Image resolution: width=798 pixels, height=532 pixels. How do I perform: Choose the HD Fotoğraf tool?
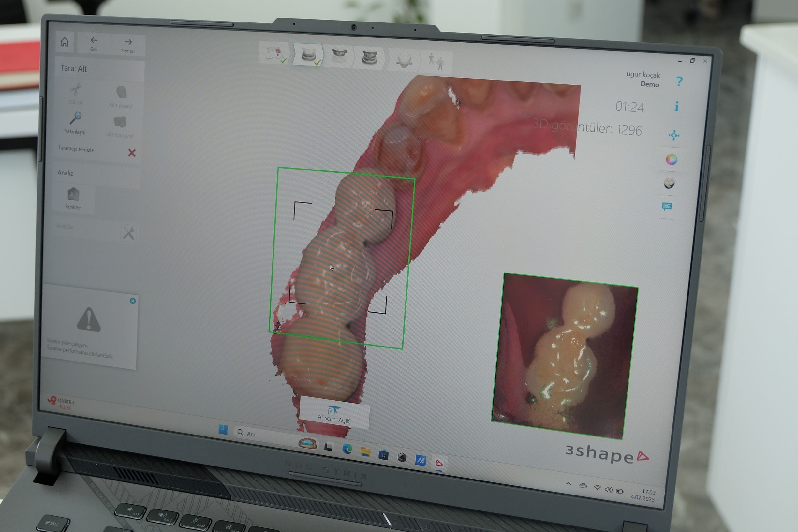pos(120,123)
